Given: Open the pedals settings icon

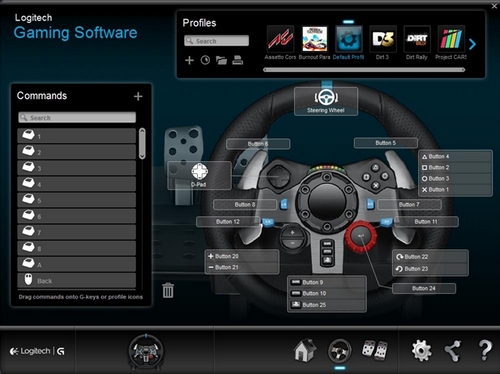Looking at the screenshot, I should (x=375, y=350).
